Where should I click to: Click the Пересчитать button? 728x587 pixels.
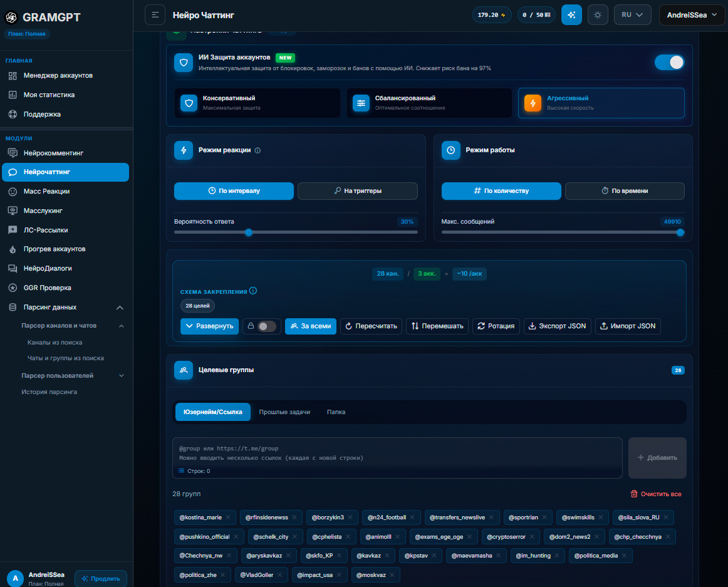[x=371, y=326]
